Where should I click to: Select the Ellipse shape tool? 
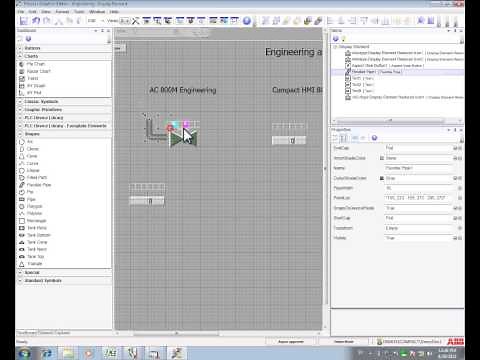coord(33,170)
